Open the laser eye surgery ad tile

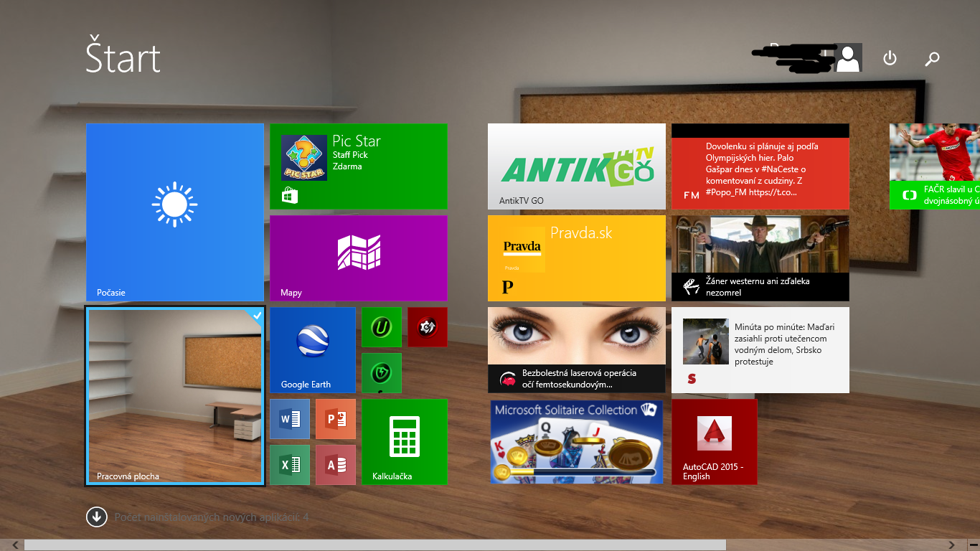(x=577, y=350)
